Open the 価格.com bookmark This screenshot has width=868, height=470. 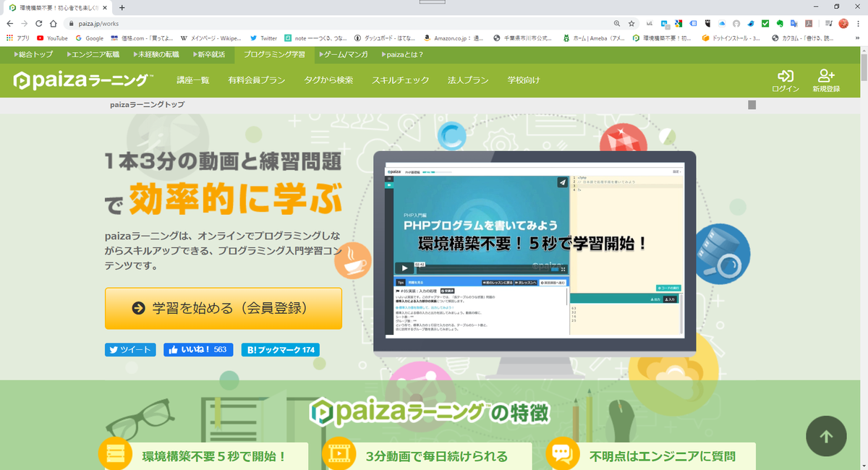142,38
